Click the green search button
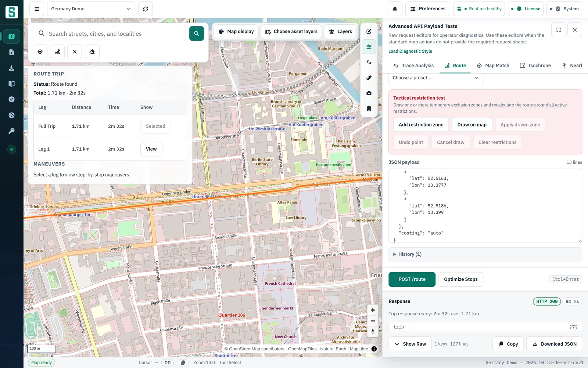The height and width of the screenshot is (368, 588). click(197, 33)
